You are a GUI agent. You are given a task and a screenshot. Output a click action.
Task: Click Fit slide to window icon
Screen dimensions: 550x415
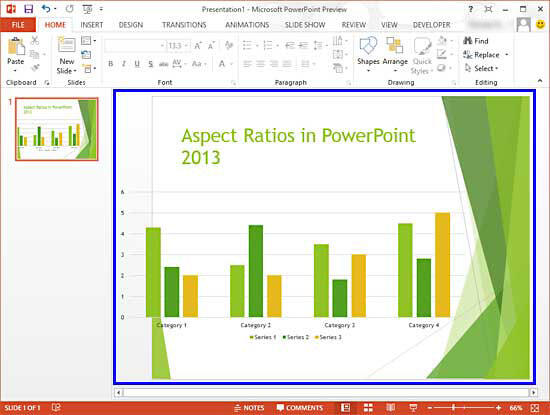[x=535, y=408]
